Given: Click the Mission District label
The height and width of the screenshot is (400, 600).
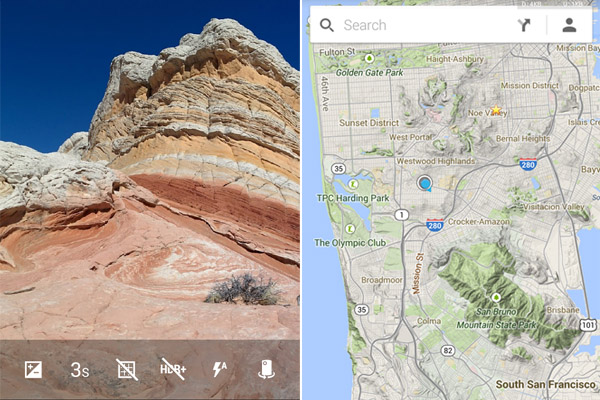Looking at the screenshot, I should [x=530, y=86].
